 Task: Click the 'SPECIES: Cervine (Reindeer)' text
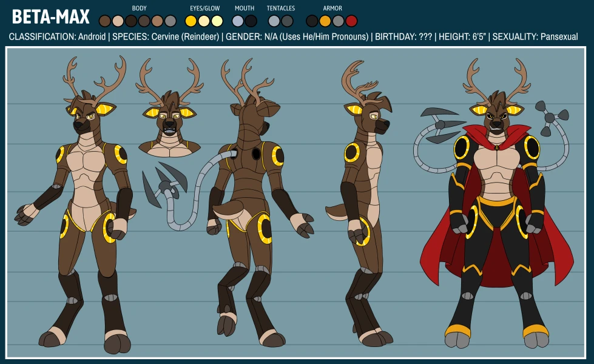166,37
